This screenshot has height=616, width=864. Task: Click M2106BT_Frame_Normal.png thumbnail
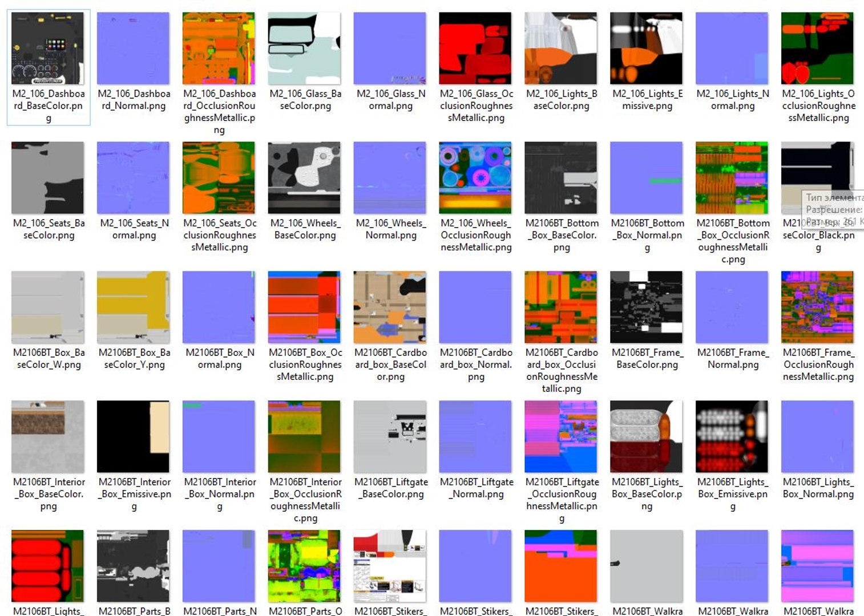[x=732, y=307]
